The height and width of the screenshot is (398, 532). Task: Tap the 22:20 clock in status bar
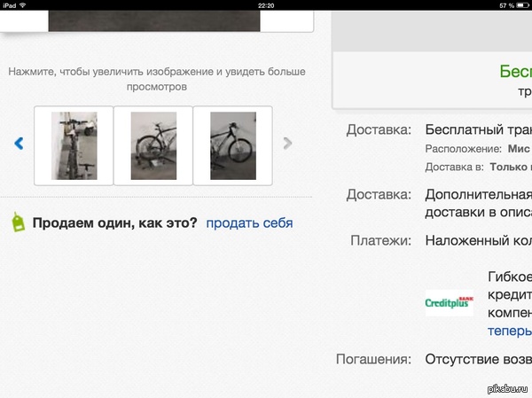point(266,5)
